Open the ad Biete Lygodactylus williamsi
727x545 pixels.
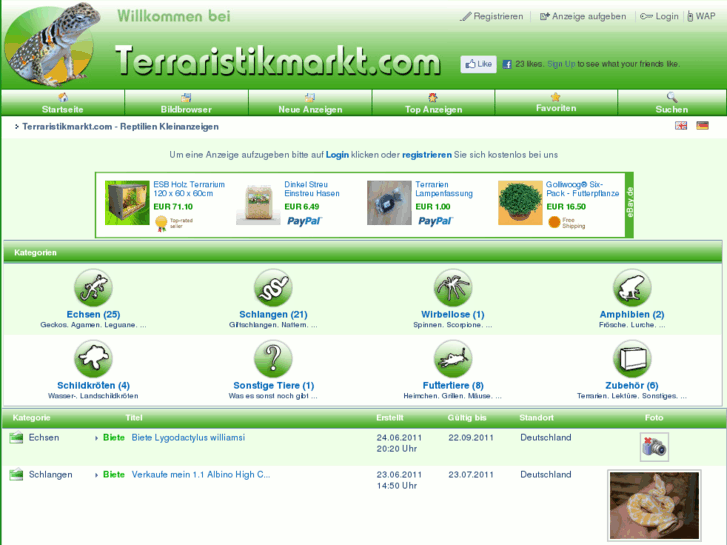[188, 437]
